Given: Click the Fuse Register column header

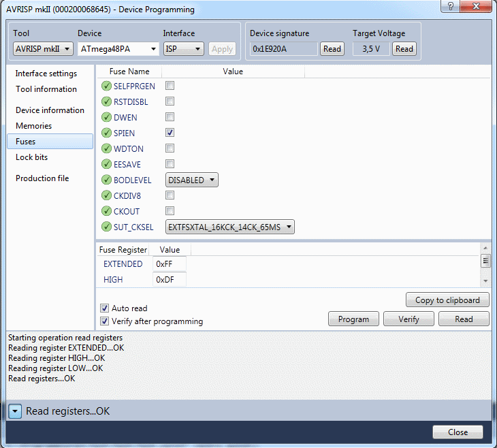Looking at the screenshot, I should pyautogui.click(x=123, y=250).
